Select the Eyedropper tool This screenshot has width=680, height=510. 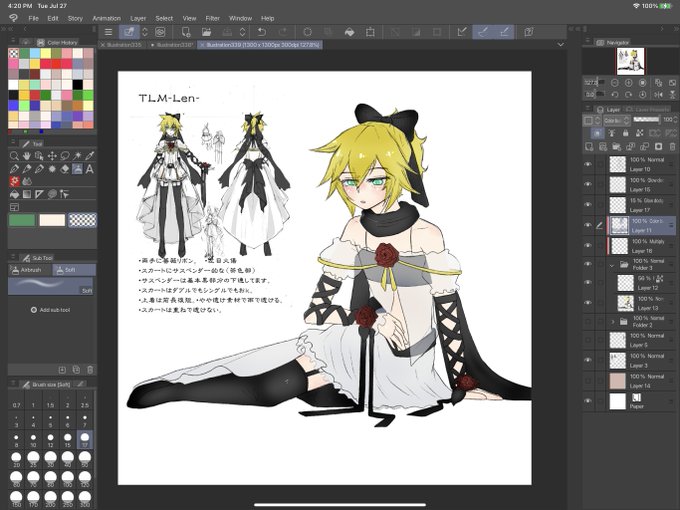tap(90, 156)
